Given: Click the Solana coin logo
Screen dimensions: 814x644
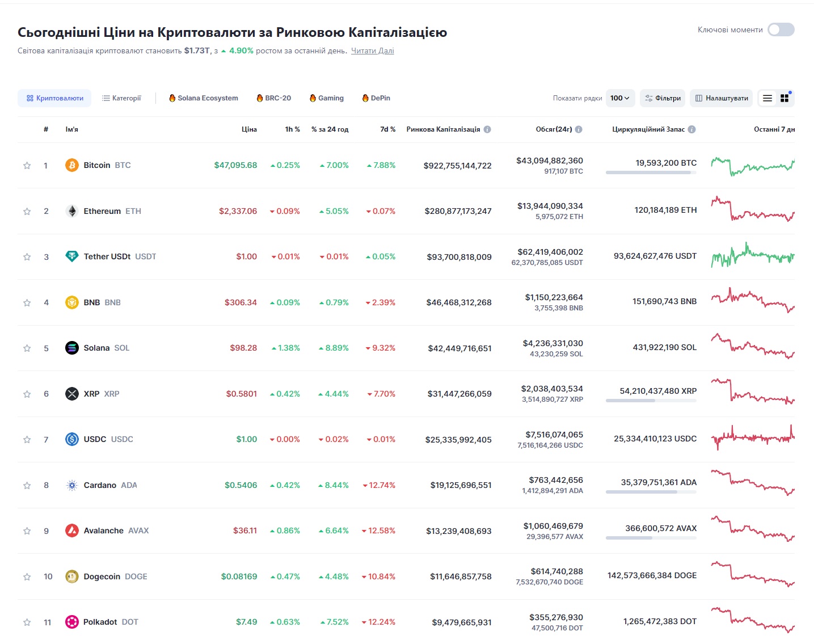Looking at the screenshot, I should point(72,348).
